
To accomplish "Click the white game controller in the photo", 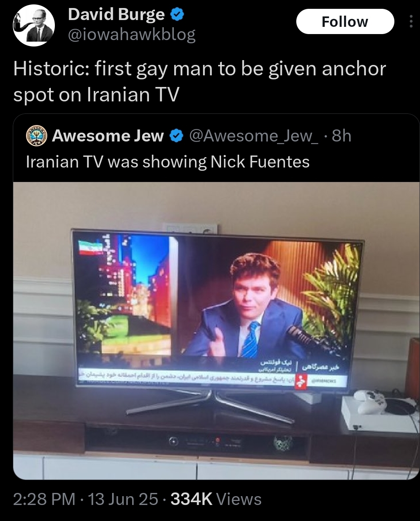I will [370, 401].
